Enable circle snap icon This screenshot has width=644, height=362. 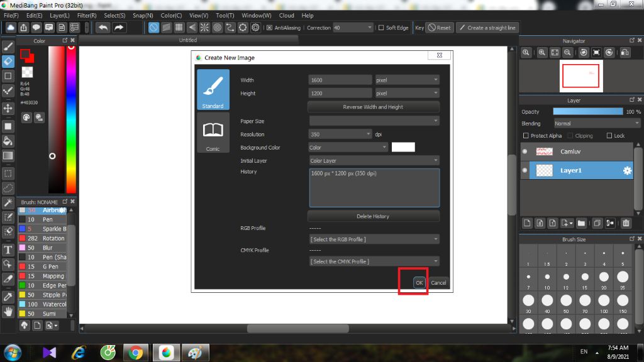coord(217,28)
